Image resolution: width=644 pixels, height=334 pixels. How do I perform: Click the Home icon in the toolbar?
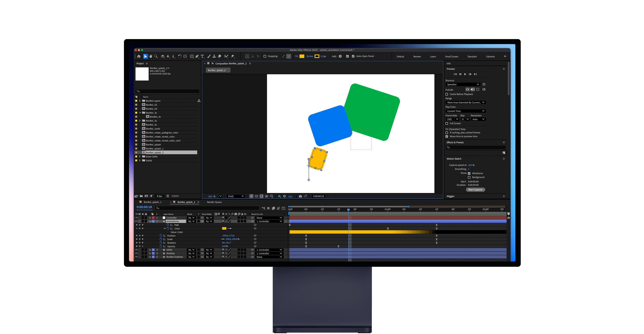tap(139, 57)
